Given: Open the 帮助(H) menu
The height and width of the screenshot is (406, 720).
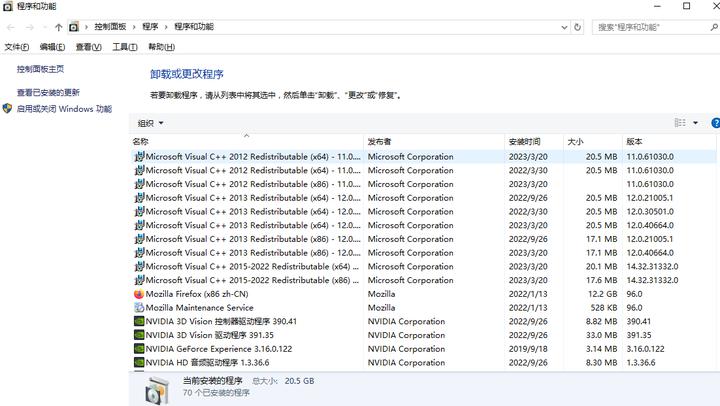Looking at the screenshot, I should point(162,47).
